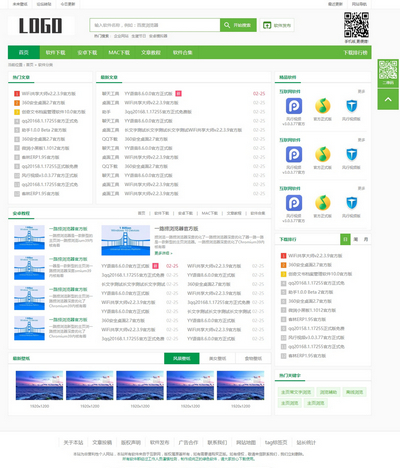Click the red rank 1 badge in 热门文章
Image resolution: width=400 pixels, height=468 pixels.
[17, 94]
